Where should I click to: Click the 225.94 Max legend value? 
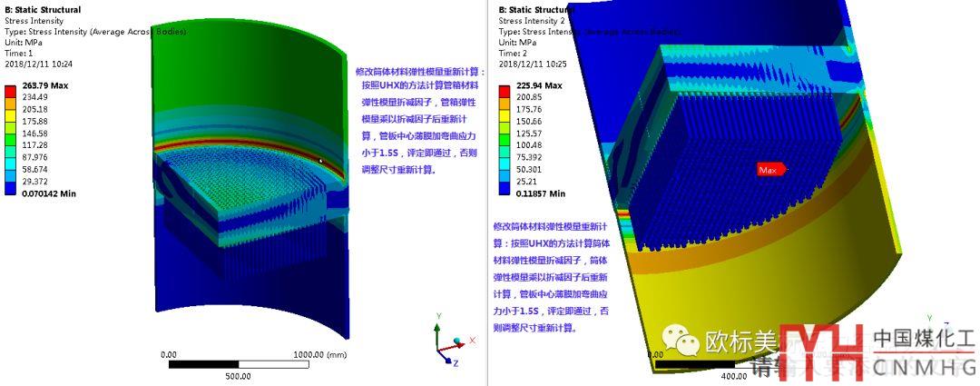(x=539, y=85)
